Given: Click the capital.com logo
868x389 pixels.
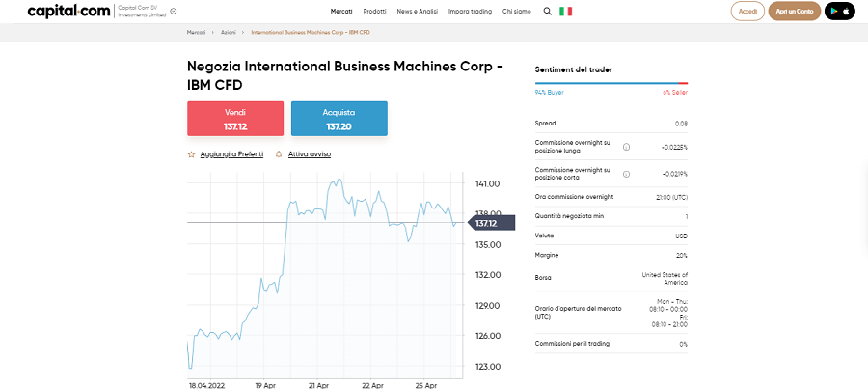Looking at the screenshot, I should click(x=68, y=11).
